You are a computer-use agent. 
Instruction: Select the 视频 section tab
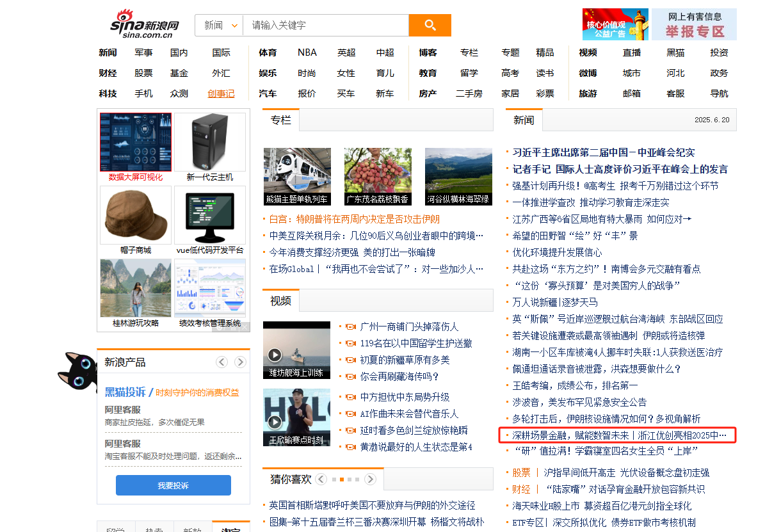click(x=280, y=300)
